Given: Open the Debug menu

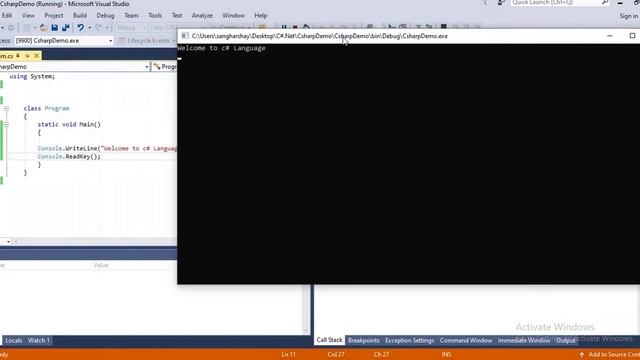Looking at the screenshot, I should coord(105,16).
